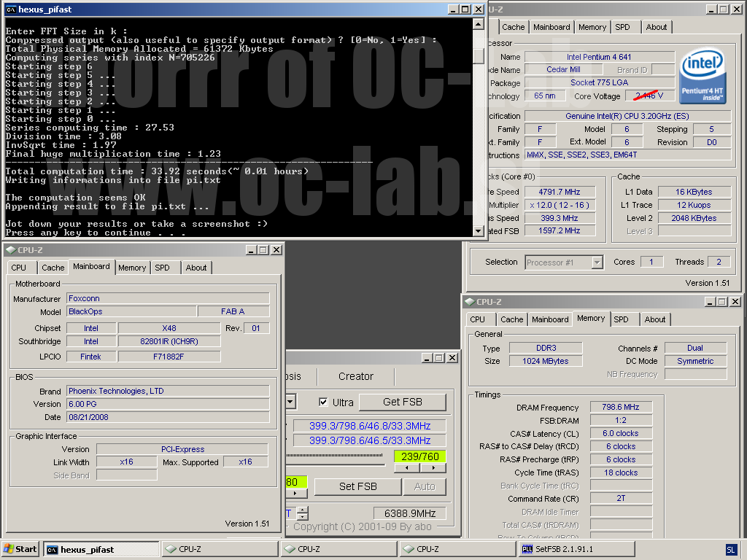This screenshot has width=747, height=560.
Task: Click the SetFSB taskbar icon
Action: click(x=527, y=549)
